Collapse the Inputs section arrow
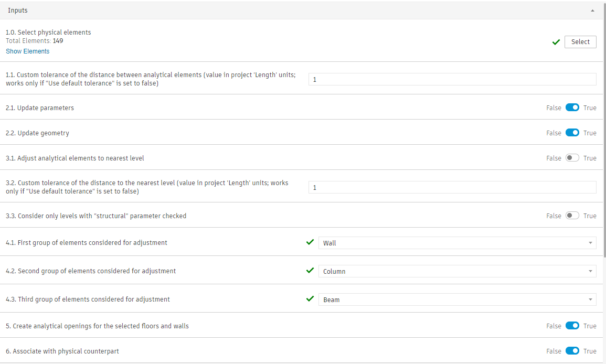Image resolution: width=606 pixels, height=364 pixels. 592,10
